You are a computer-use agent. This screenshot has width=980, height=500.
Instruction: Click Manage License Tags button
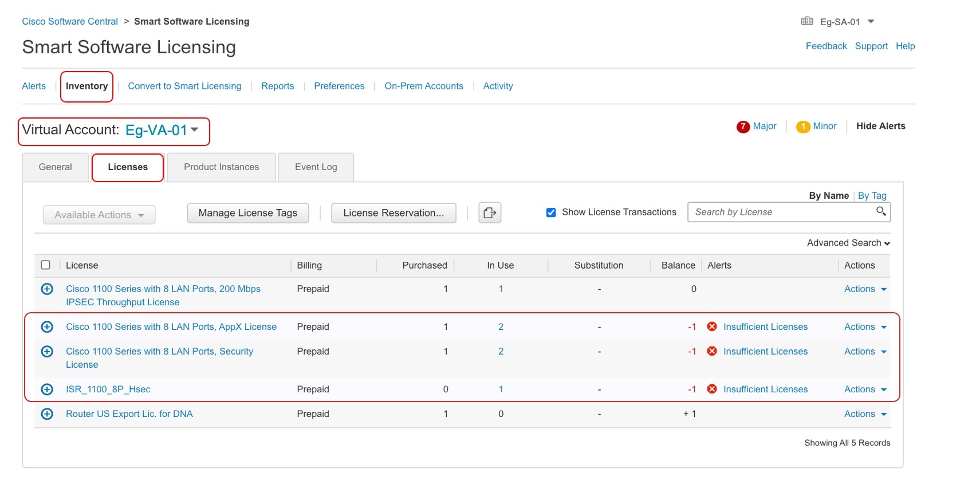248,213
